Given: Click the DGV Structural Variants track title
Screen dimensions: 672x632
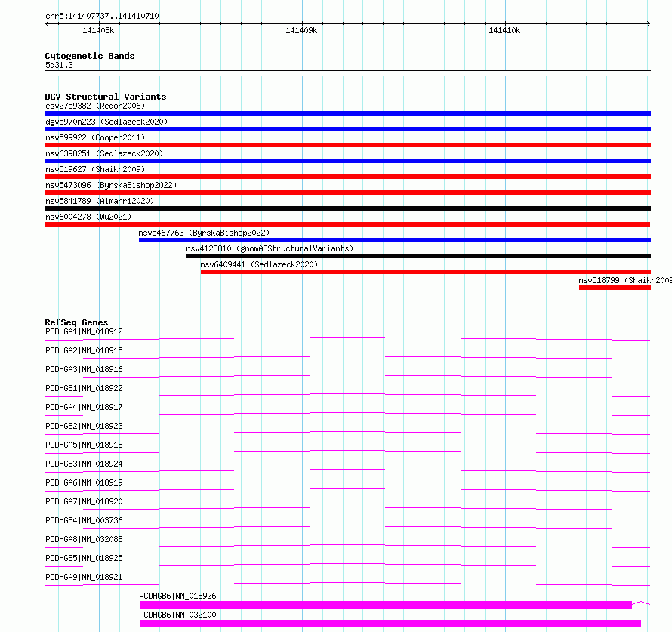Looking at the screenshot, I should pos(106,97).
